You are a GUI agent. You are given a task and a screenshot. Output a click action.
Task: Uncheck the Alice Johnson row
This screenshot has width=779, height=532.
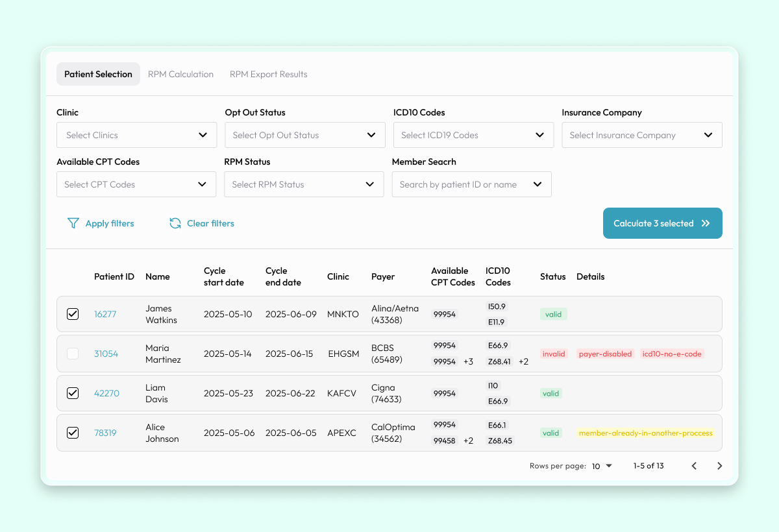[72, 433]
